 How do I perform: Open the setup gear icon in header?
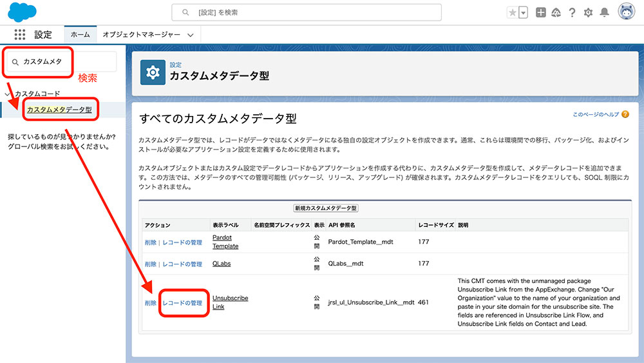tap(588, 13)
